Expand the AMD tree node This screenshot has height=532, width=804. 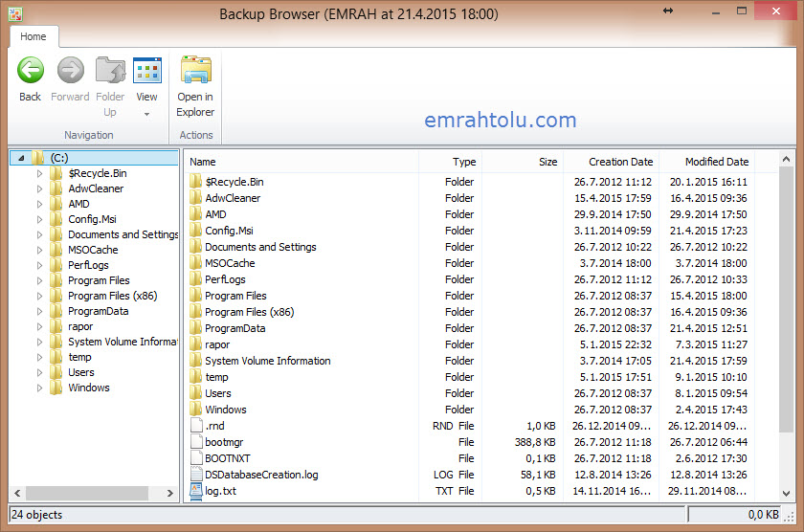point(39,204)
